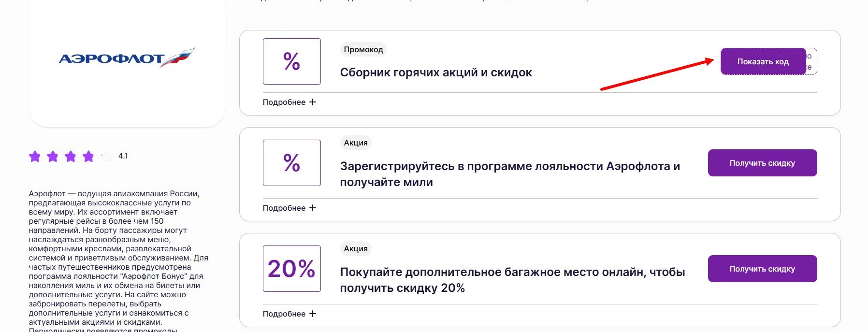The image size is (868, 332).
Task: Click the half-filled fifth star in the rating
Action: [105, 156]
